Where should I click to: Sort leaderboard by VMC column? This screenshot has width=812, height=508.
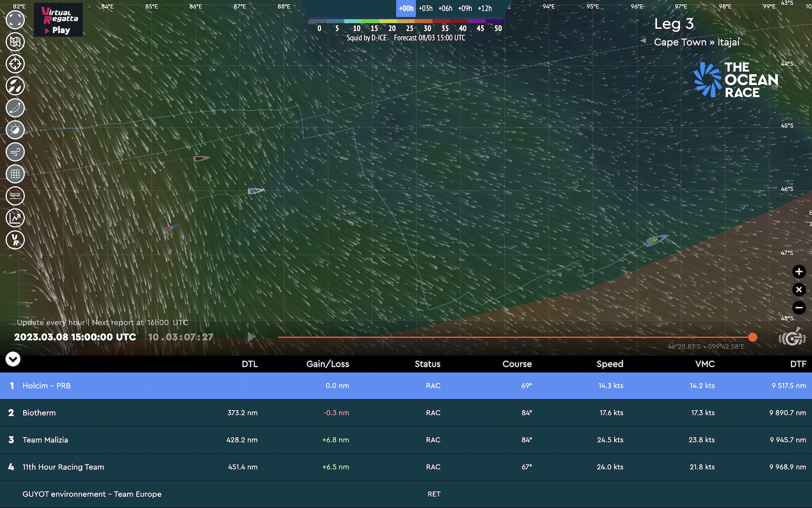pos(705,364)
